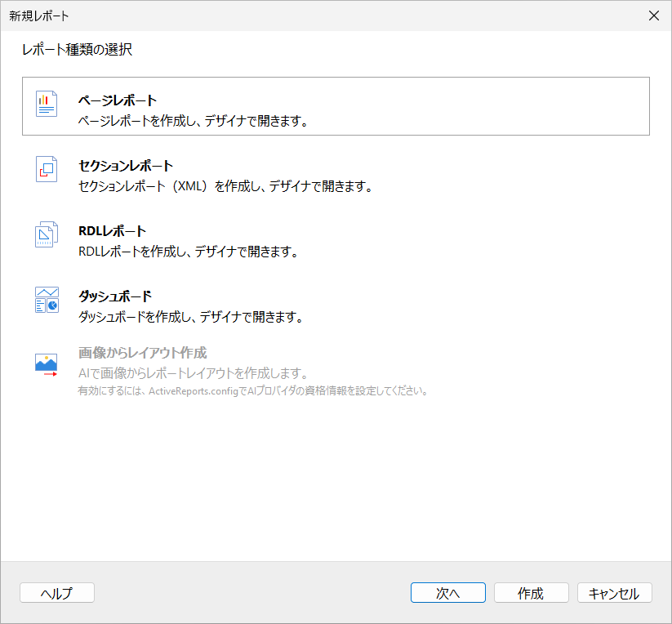This screenshot has width=672, height=624.
Task: Select the ダッシュボード title
Action: pos(115,296)
